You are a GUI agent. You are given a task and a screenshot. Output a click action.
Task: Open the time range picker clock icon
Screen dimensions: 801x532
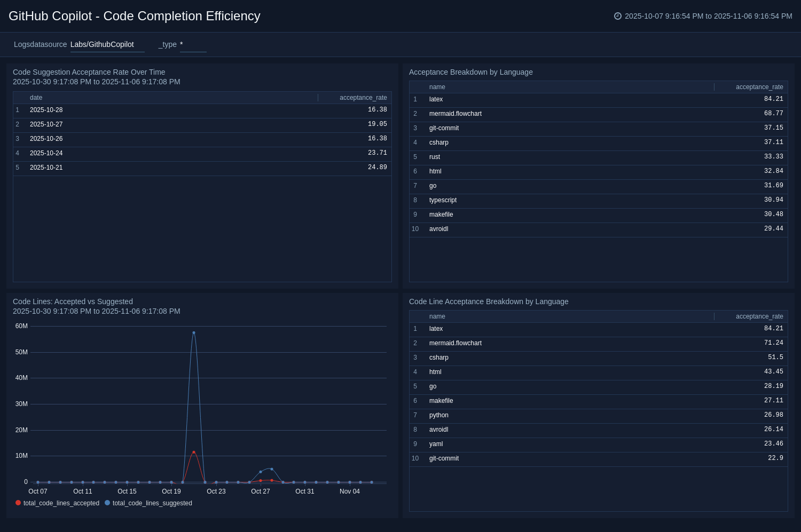(617, 16)
